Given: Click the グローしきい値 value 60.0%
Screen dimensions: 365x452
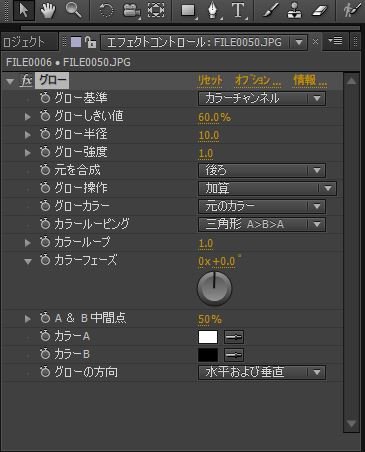Looking at the screenshot, I should tap(214, 117).
